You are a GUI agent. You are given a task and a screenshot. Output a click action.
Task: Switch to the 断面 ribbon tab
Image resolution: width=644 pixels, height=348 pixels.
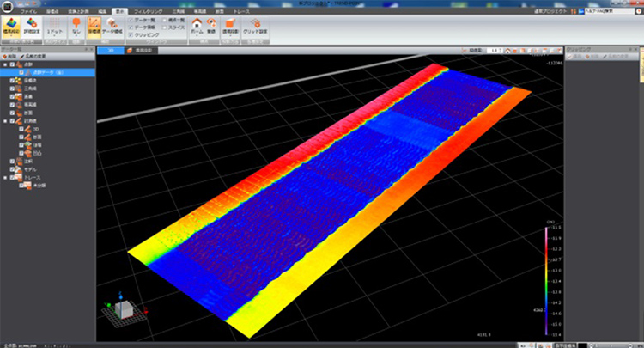[220, 11]
